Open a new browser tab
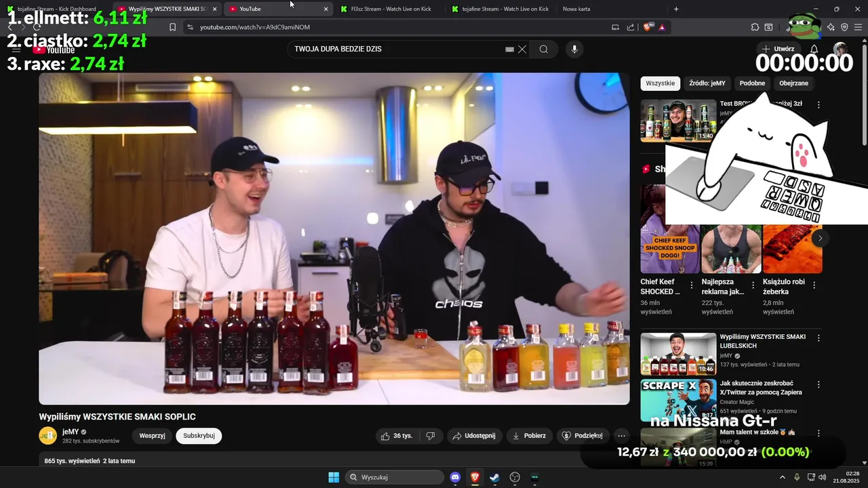Screen dimensions: 868x488 coord(676,9)
